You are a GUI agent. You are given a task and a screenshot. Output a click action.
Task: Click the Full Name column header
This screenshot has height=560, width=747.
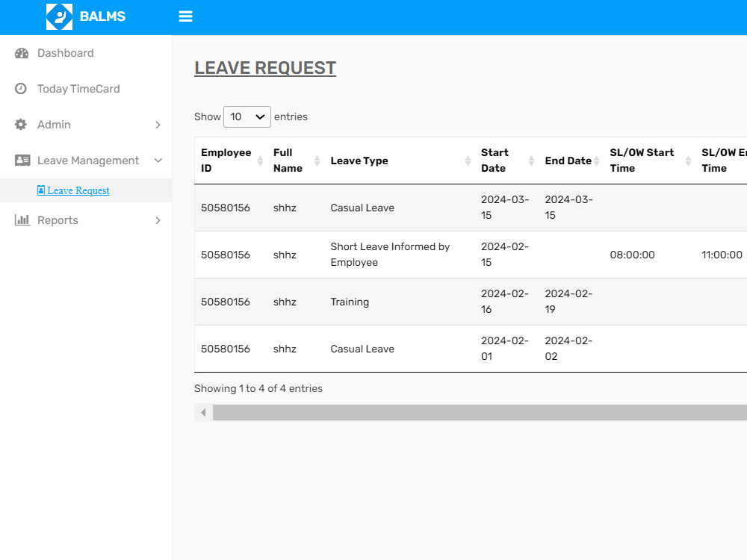(295, 161)
